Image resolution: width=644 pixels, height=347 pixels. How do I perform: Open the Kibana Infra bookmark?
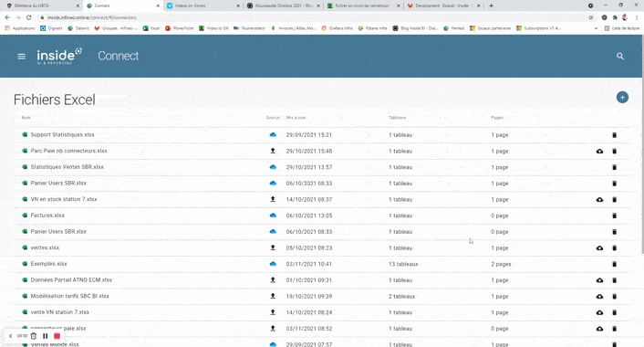[372, 28]
